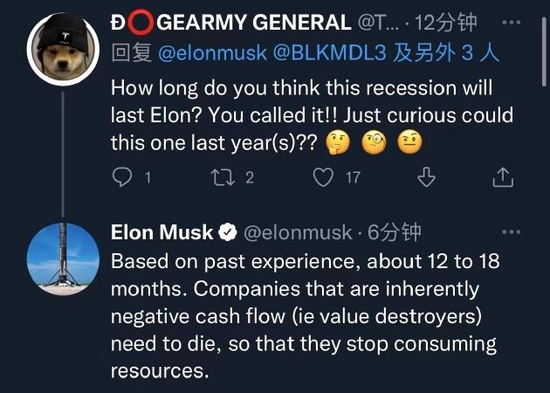Open DOGEARMY GENERAL display name profile

pos(231,22)
